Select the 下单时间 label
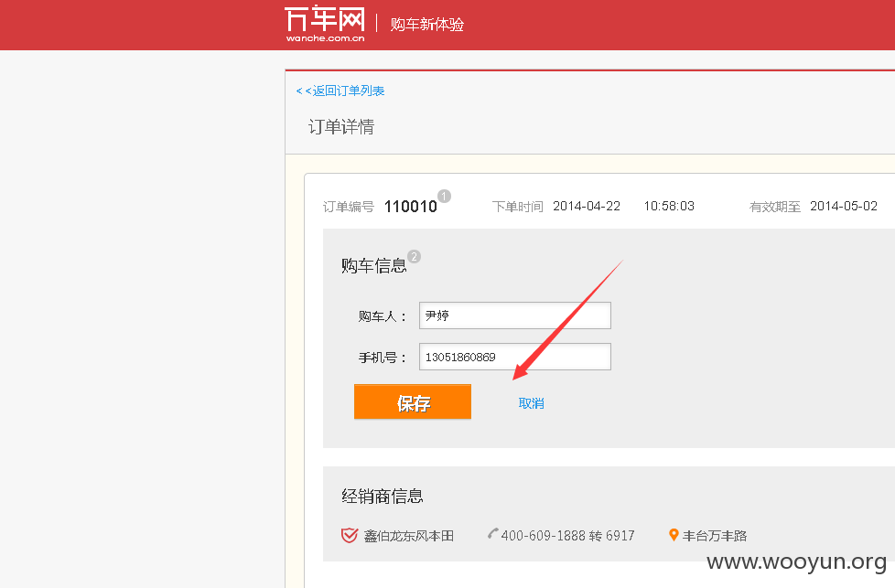 point(518,207)
